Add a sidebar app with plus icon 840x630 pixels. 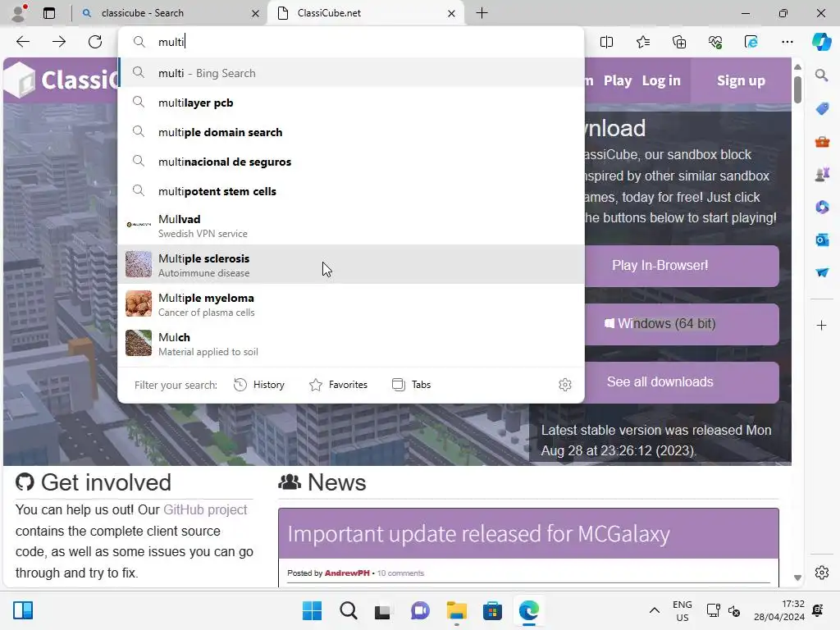point(821,325)
